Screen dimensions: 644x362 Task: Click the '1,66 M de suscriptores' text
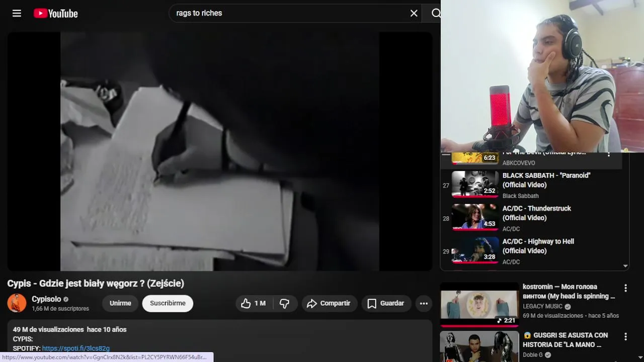[60, 309]
